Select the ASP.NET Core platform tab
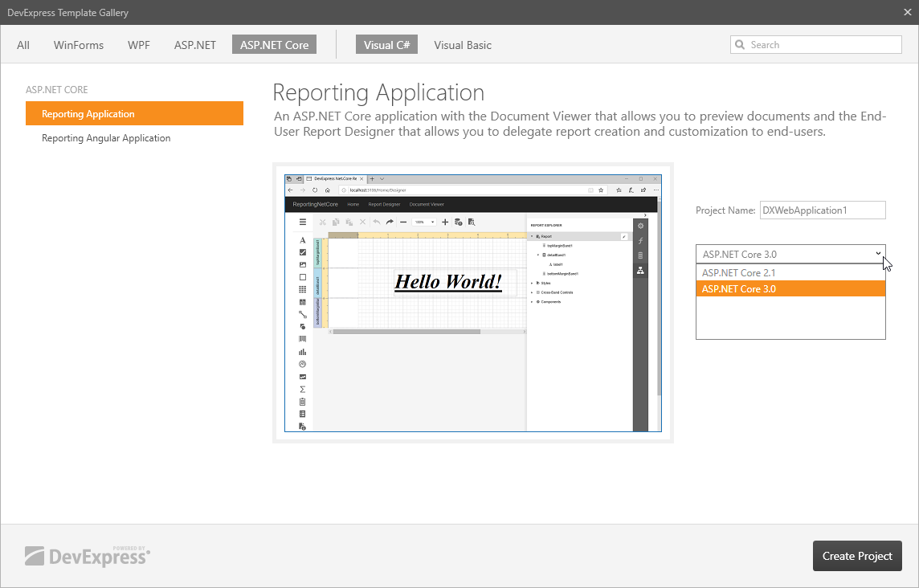The width and height of the screenshot is (919, 588). pyautogui.click(x=274, y=45)
